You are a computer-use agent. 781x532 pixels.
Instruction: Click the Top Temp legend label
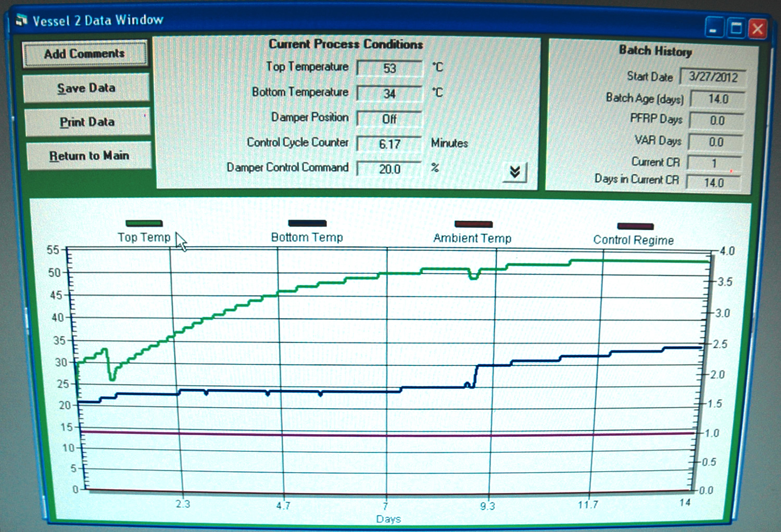click(144, 237)
